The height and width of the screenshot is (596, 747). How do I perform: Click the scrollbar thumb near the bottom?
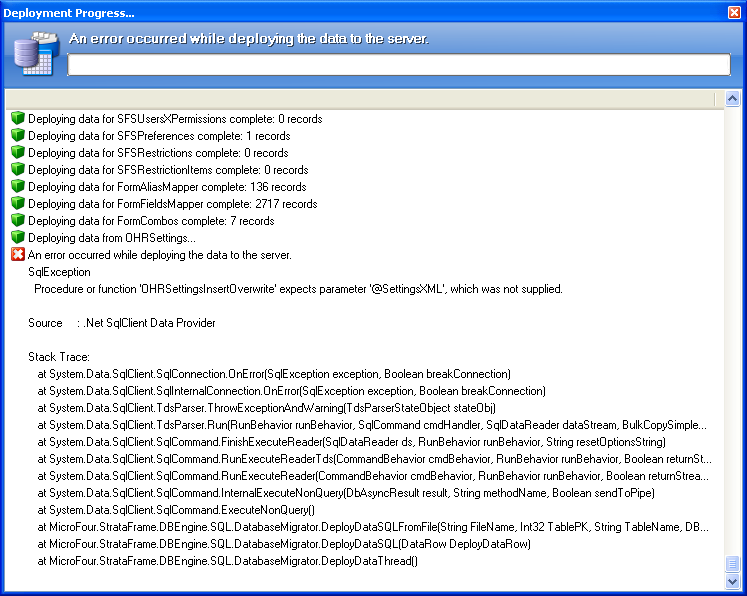732,564
